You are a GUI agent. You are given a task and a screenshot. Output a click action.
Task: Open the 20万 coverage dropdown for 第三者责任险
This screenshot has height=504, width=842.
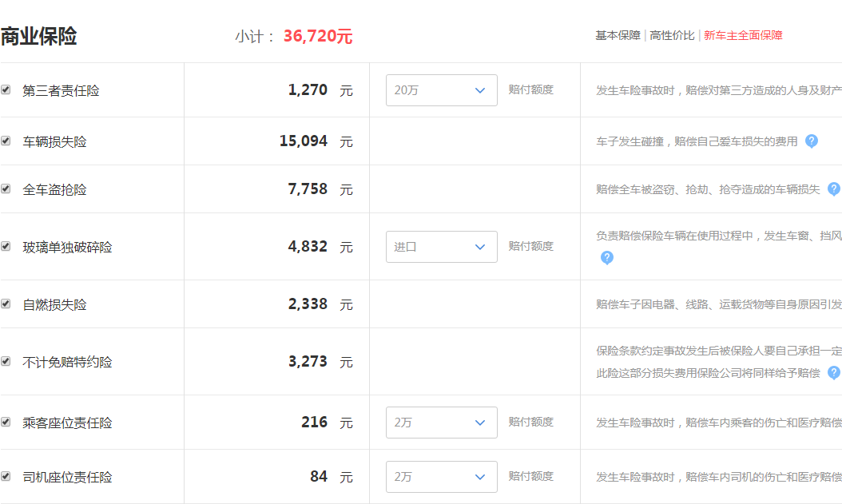pos(442,90)
